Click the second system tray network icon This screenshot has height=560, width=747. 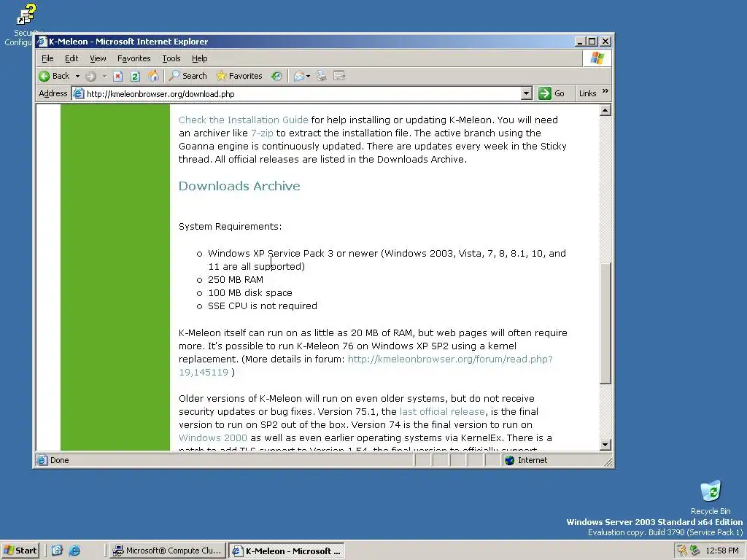click(x=694, y=551)
